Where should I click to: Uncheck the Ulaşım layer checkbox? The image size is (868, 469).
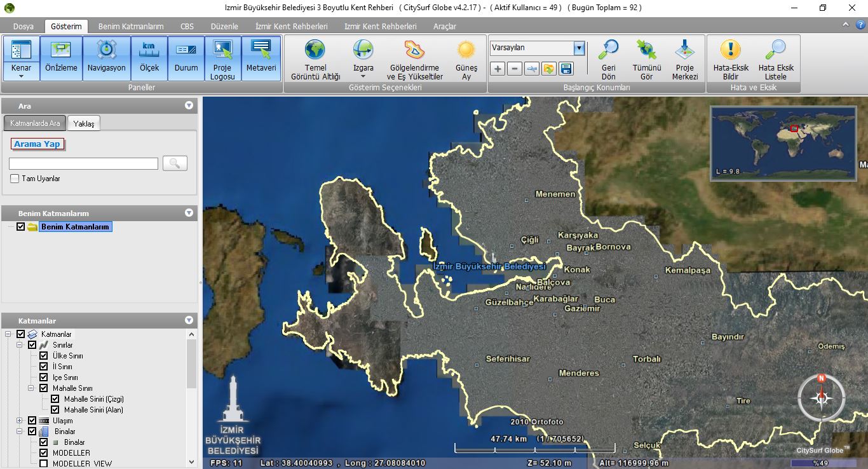pos(32,421)
